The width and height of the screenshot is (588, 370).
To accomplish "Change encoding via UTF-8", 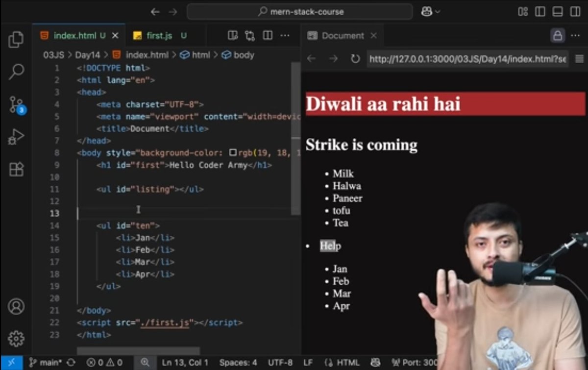I will click(280, 363).
